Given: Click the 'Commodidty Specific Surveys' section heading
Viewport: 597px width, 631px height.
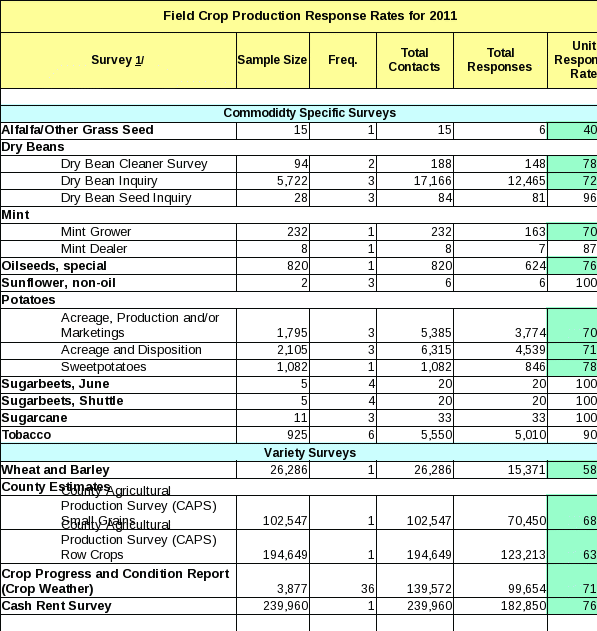Looking at the screenshot, I should point(310,113).
